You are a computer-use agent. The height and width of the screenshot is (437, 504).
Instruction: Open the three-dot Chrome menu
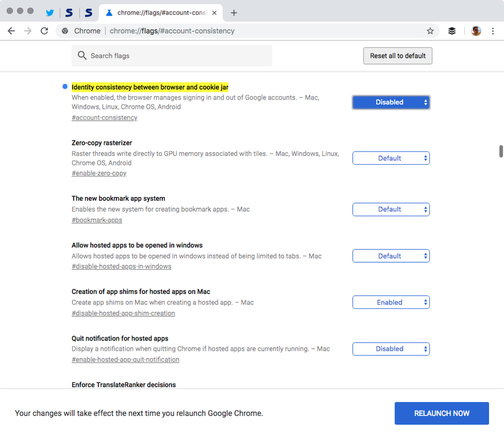point(493,30)
